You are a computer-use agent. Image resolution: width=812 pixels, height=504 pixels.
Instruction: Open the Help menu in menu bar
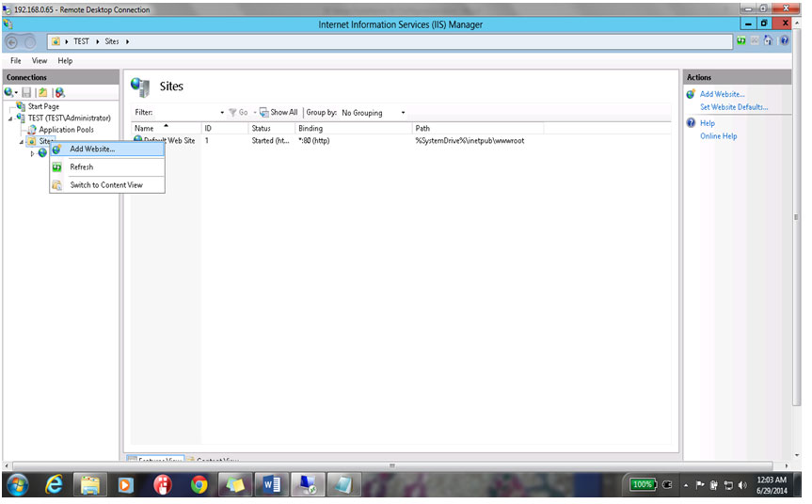(65, 60)
